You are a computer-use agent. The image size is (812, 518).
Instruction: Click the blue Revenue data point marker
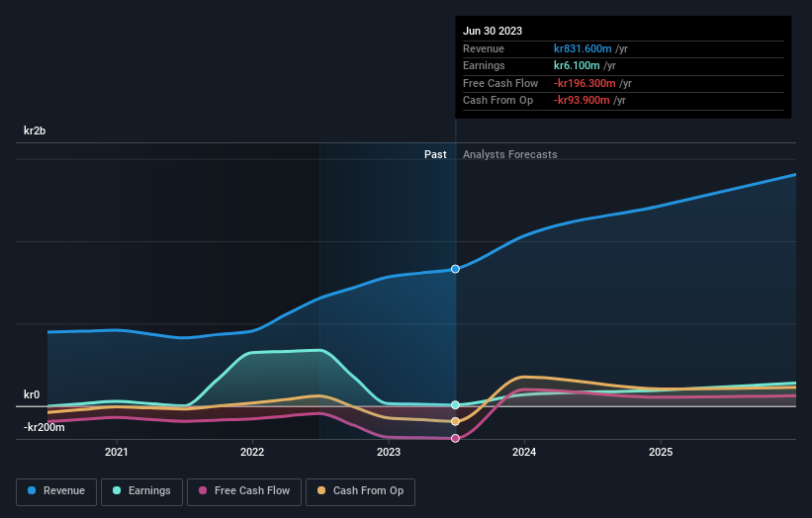pyautogui.click(x=455, y=269)
